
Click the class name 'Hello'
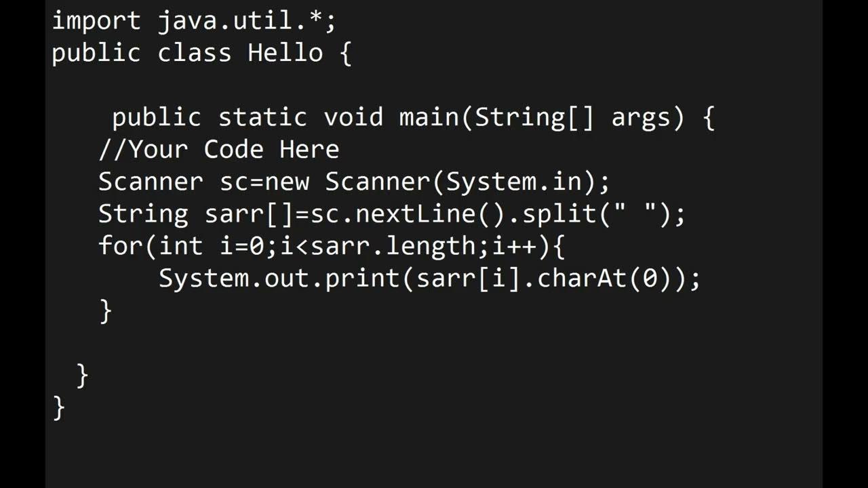[x=285, y=52]
